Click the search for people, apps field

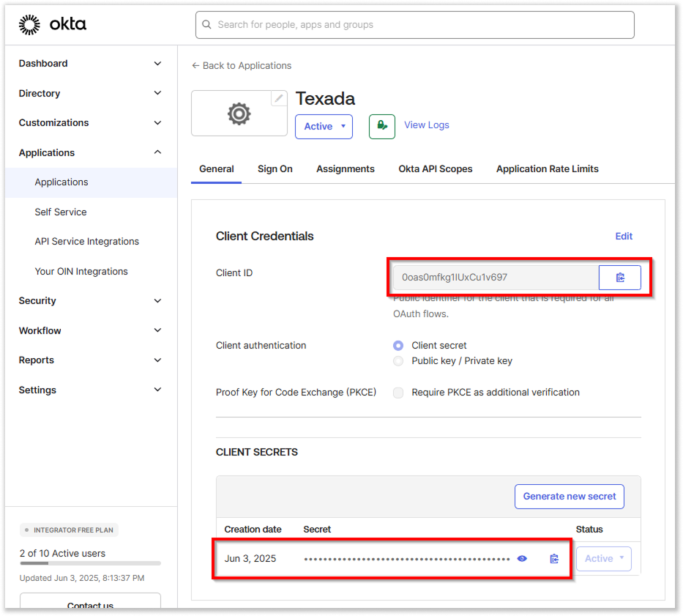point(414,25)
